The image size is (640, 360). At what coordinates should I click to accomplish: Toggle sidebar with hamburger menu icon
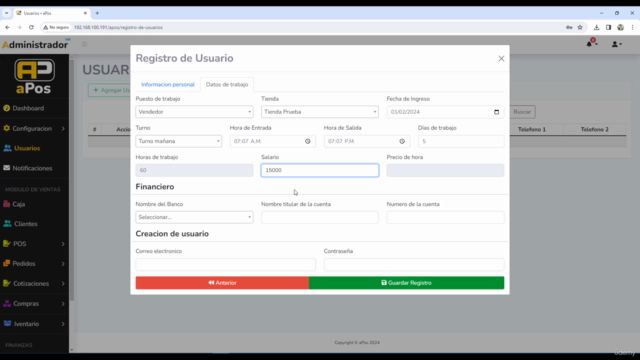tap(84, 44)
